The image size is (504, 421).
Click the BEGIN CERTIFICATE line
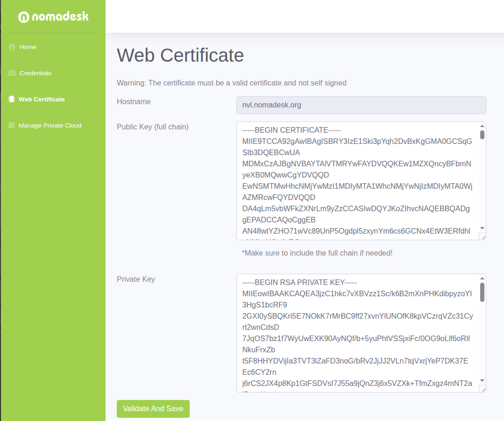[x=291, y=130]
